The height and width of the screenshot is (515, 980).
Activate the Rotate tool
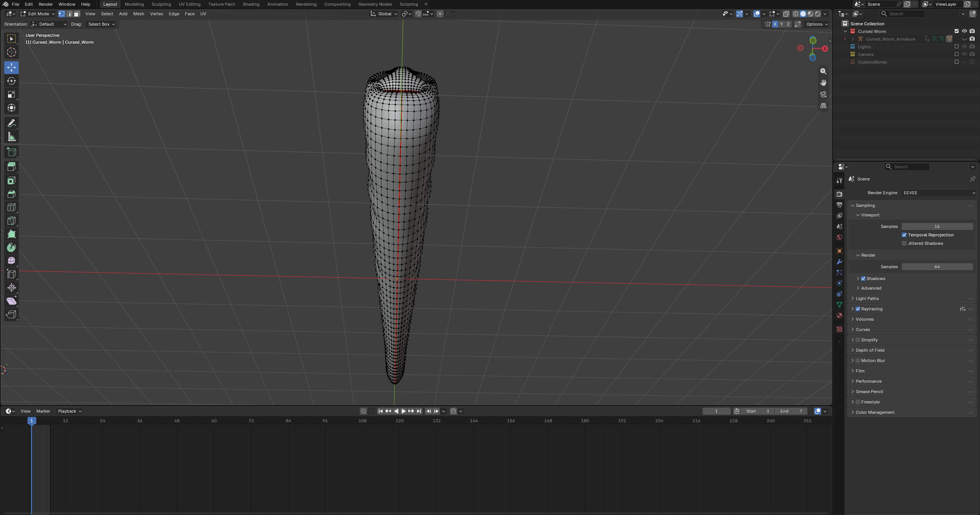[11, 81]
